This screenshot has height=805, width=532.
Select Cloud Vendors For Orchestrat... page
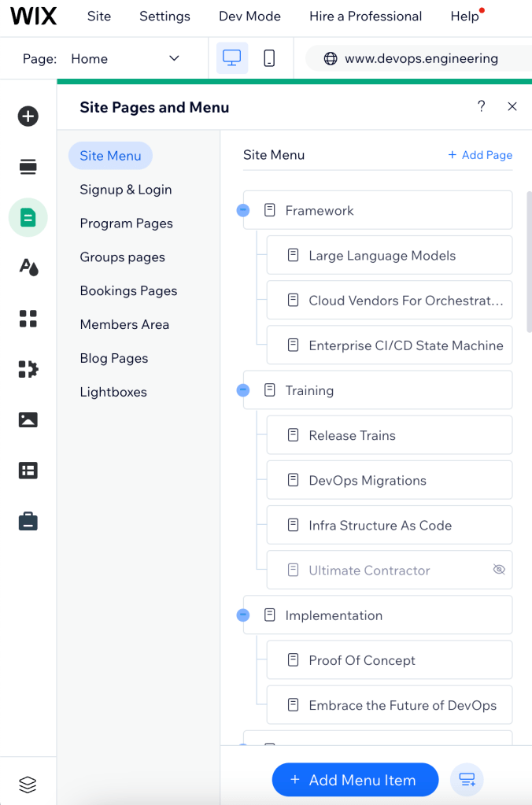(x=390, y=300)
